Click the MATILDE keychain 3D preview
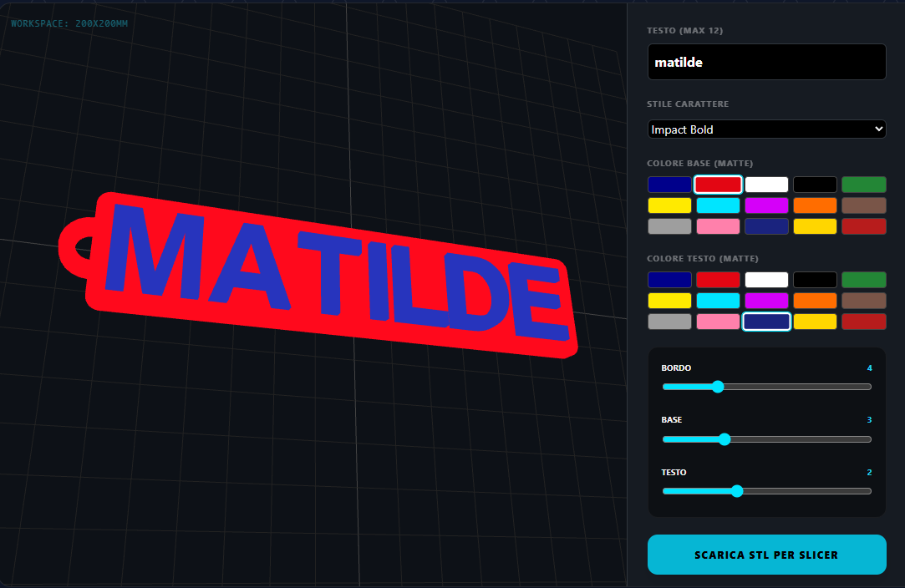 [318, 276]
